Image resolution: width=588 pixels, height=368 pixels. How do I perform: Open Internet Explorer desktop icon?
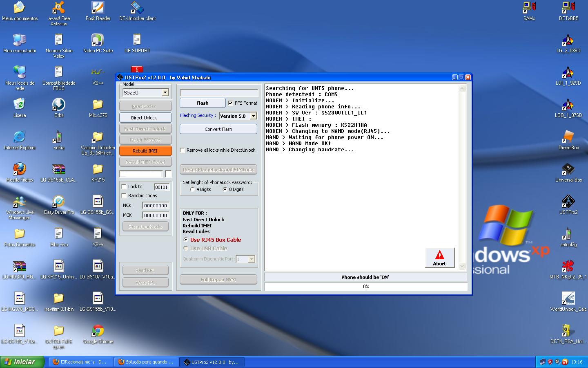(x=20, y=140)
